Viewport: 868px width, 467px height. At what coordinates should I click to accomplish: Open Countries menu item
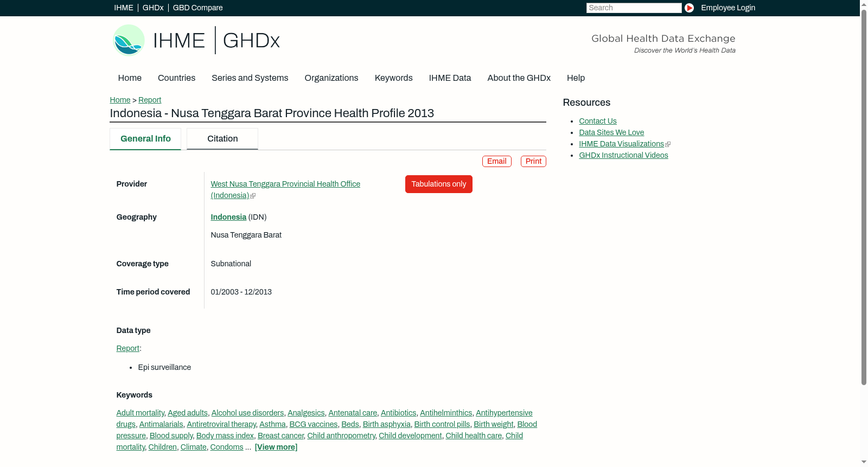176,78
